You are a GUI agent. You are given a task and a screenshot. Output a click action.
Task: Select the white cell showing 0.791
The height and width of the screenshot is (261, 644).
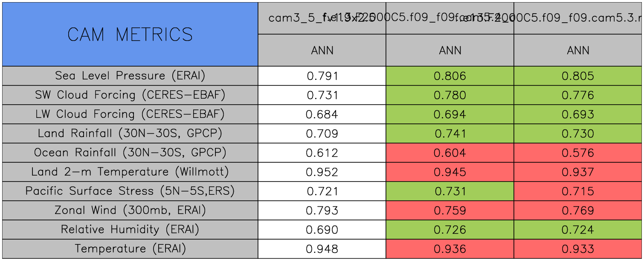click(322, 76)
